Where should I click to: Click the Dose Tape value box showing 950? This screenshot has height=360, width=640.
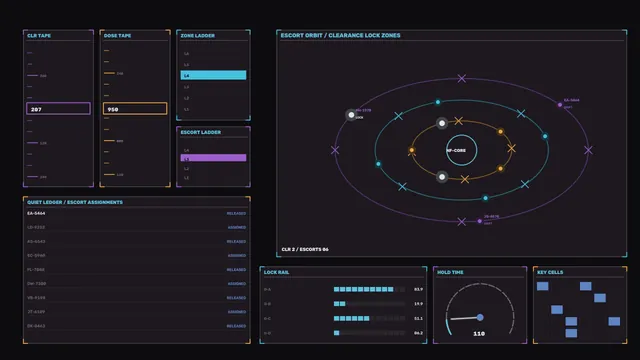(135, 109)
